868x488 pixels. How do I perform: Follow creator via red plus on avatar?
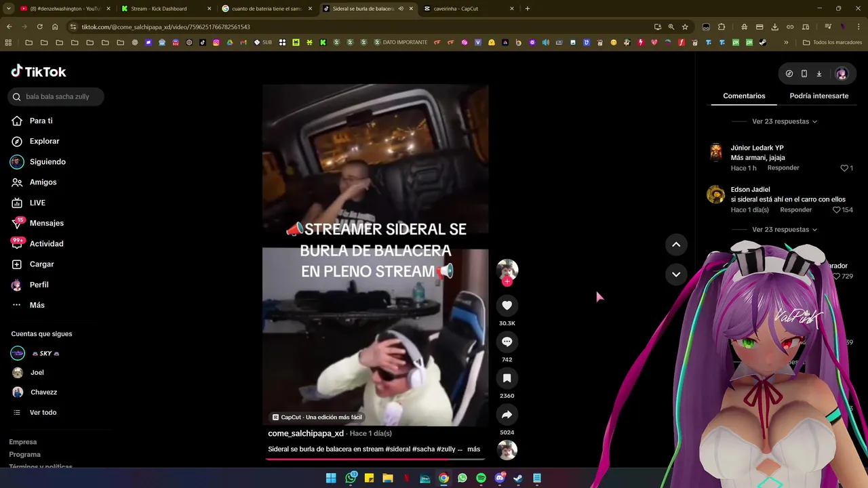pos(507,281)
